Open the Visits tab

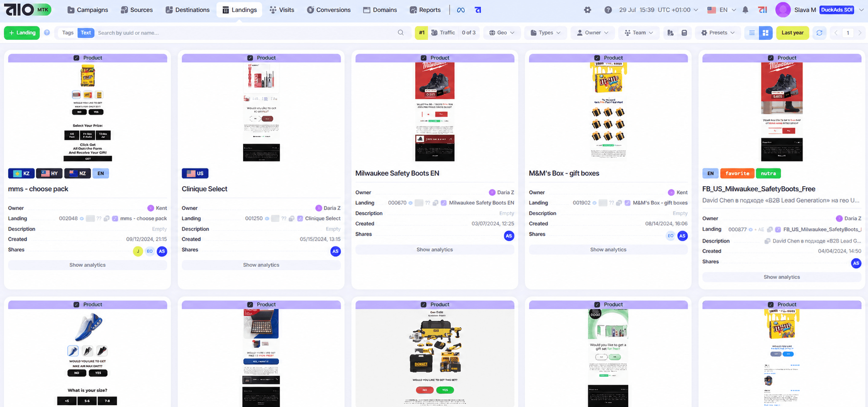pyautogui.click(x=282, y=10)
